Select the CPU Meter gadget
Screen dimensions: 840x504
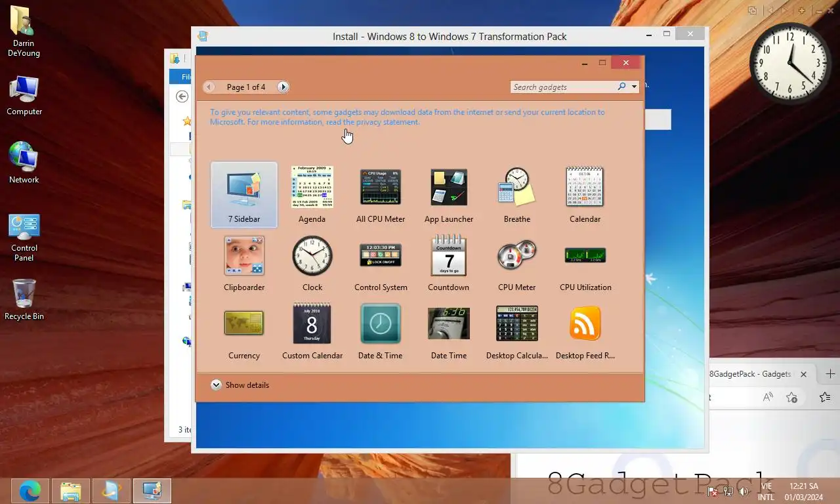click(517, 263)
